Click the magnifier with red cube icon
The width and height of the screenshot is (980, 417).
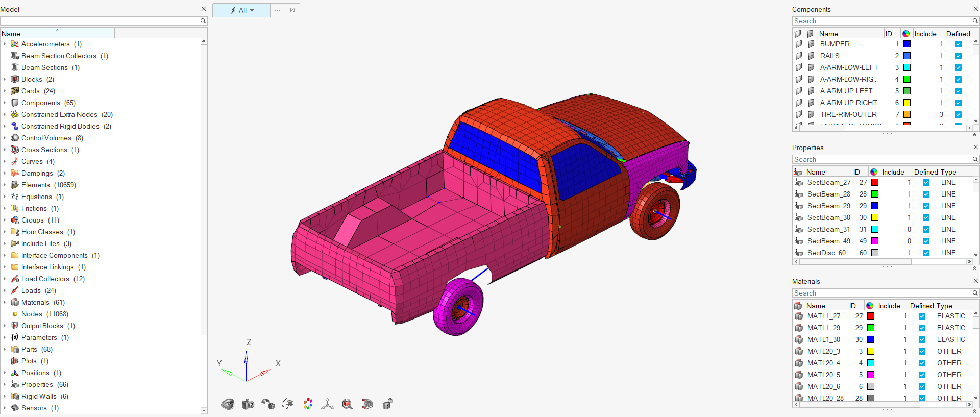coord(347,404)
